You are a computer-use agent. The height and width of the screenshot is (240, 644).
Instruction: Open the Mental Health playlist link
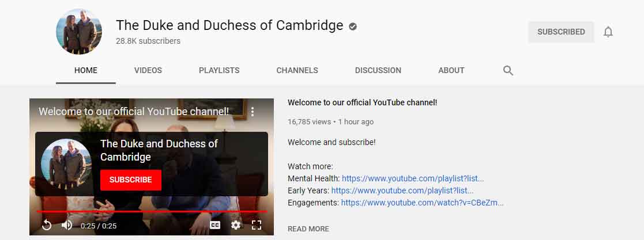[413, 178]
